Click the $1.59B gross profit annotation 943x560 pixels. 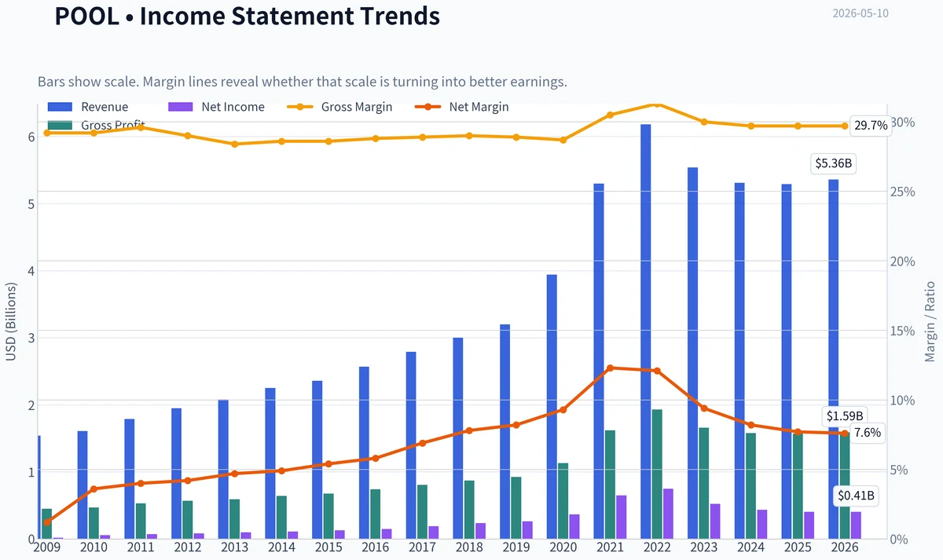pyautogui.click(x=844, y=415)
